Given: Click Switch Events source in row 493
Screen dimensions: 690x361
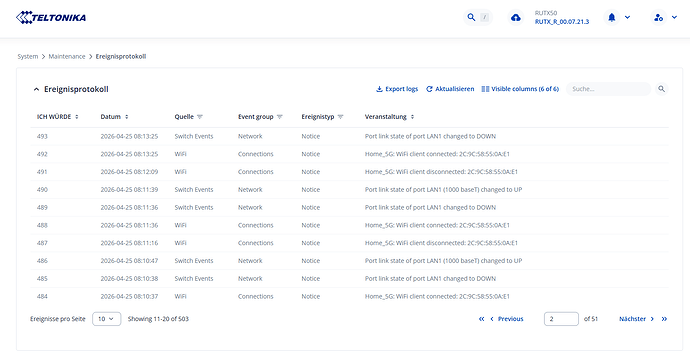Looking at the screenshot, I should (x=194, y=136).
